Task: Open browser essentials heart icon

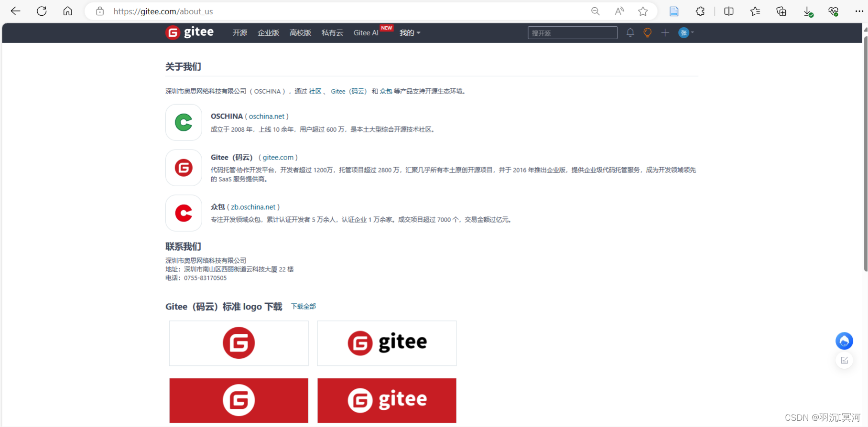Action: point(833,11)
